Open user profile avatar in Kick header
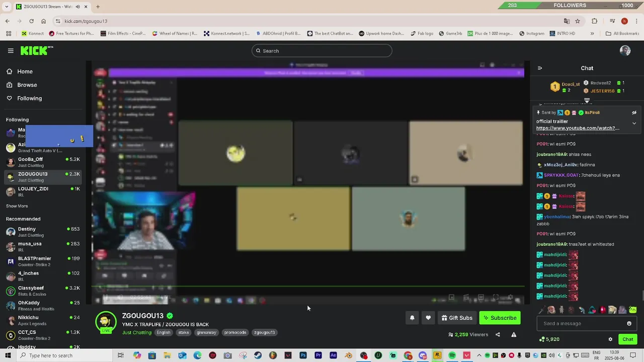Screen dimensions: 644x362 point(625,51)
